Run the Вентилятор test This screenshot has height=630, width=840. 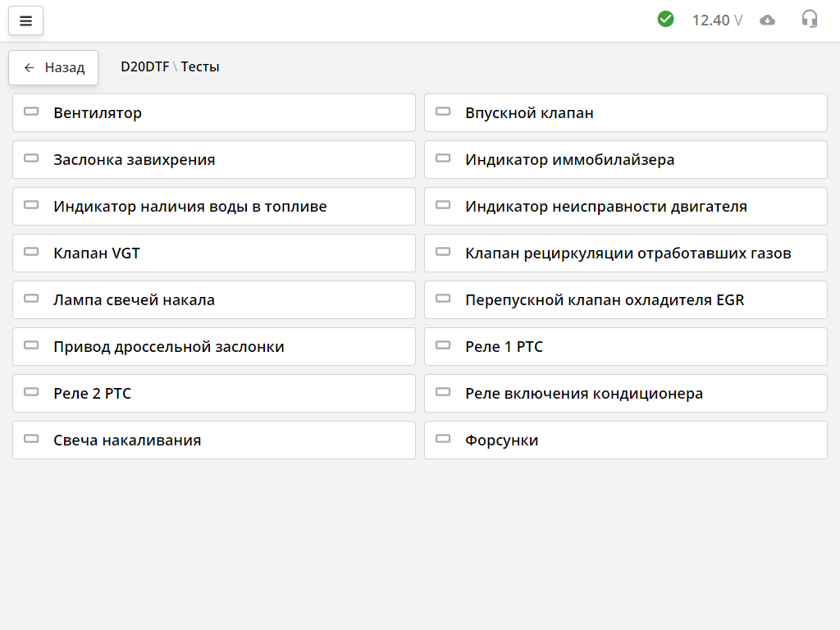coord(213,112)
